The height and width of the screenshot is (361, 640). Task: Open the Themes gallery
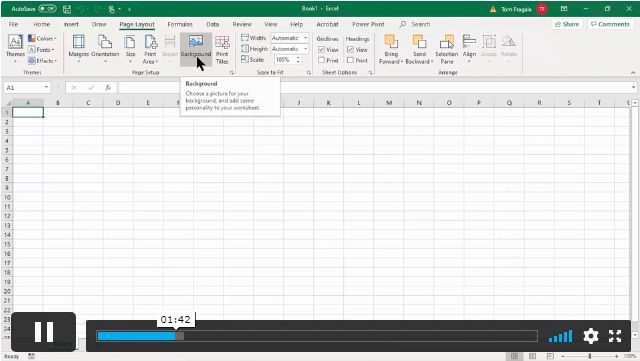15,49
